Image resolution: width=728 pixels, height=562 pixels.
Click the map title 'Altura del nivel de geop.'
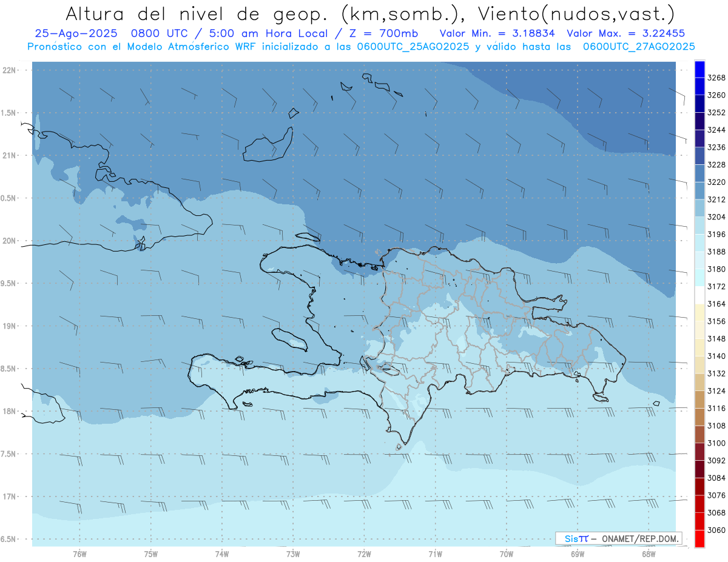pyautogui.click(x=196, y=13)
